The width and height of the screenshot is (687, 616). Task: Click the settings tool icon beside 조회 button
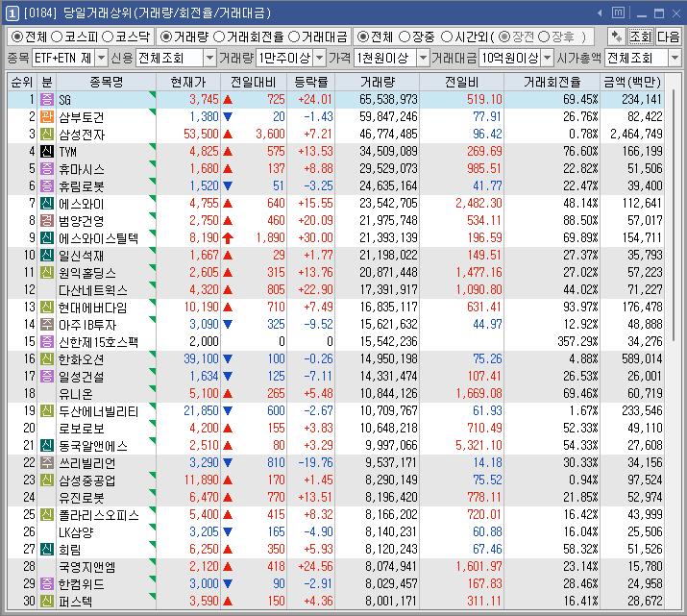617,37
